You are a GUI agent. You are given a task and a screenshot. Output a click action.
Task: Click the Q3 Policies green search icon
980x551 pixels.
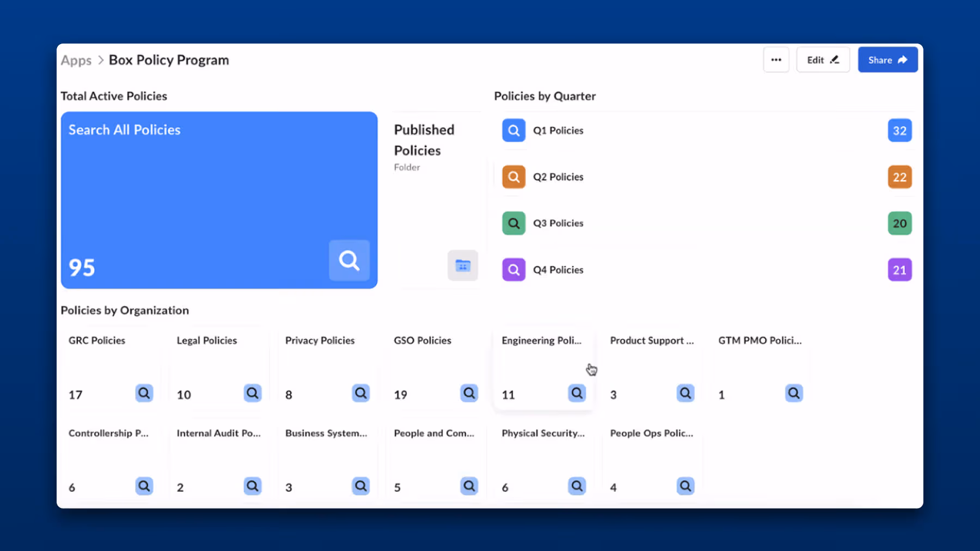(513, 223)
